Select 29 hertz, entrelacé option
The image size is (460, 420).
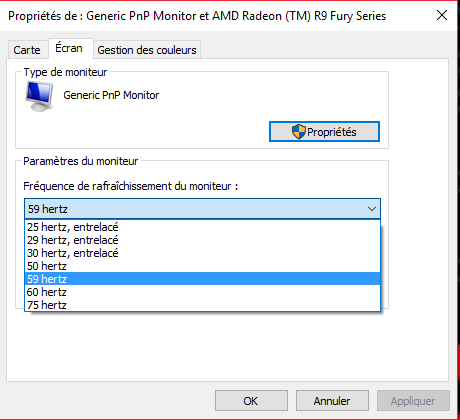coord(202,240)
